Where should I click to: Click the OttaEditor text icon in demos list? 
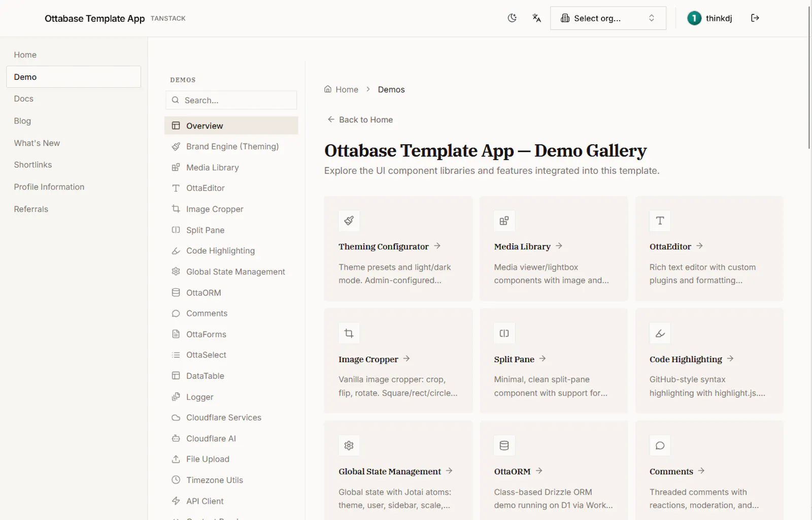pos(176,188)
